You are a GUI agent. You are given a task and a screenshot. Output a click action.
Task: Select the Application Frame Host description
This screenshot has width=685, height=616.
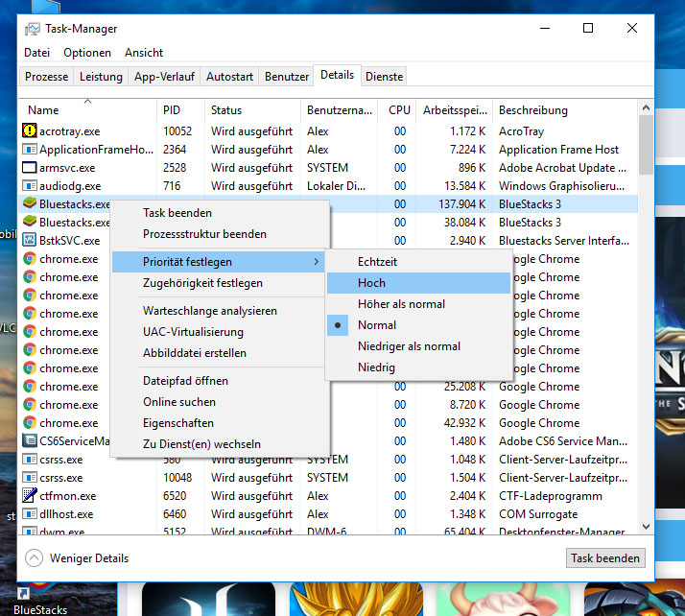558,150
